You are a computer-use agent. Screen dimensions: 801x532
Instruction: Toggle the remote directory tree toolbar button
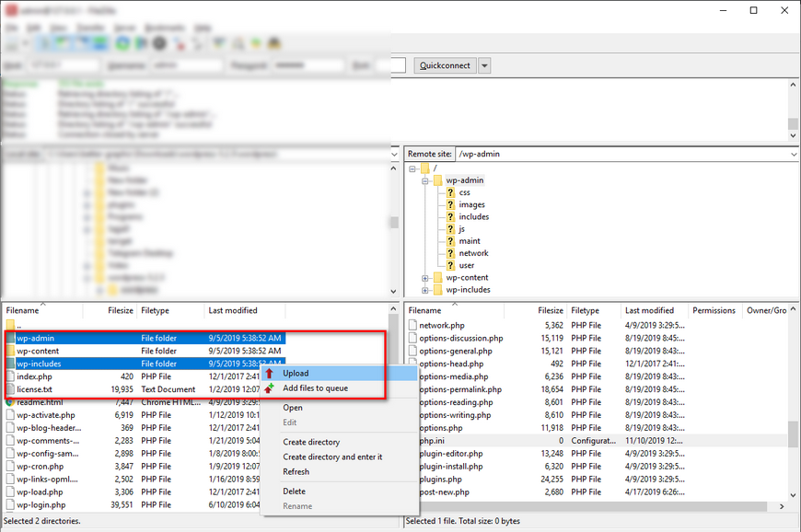82,44
